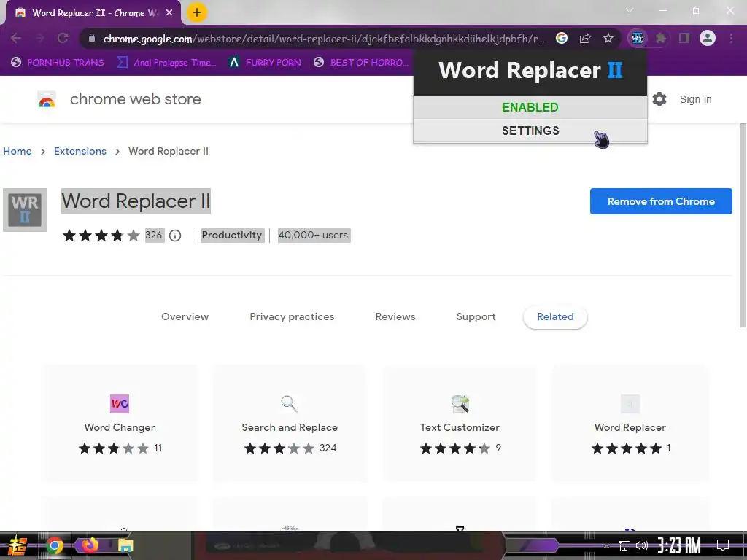
Task: Show hidden system tray icons chevron
Action: click(x=606, y=545)
